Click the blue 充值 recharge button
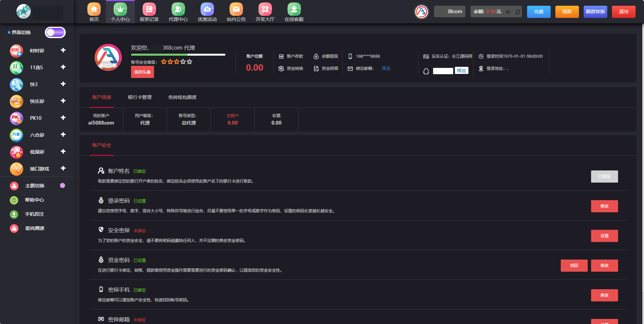The height and width of the screenshot is (324, 644). tap(539, 12)
